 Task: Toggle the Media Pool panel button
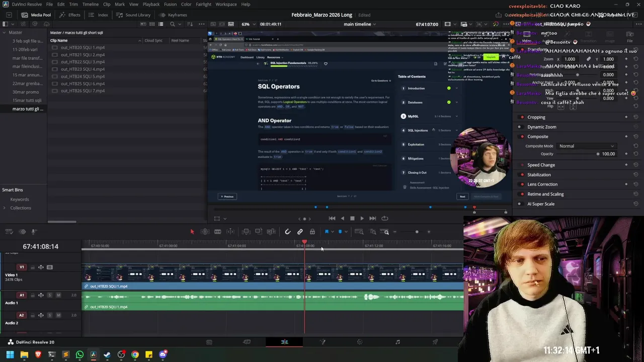pos(36,15)
